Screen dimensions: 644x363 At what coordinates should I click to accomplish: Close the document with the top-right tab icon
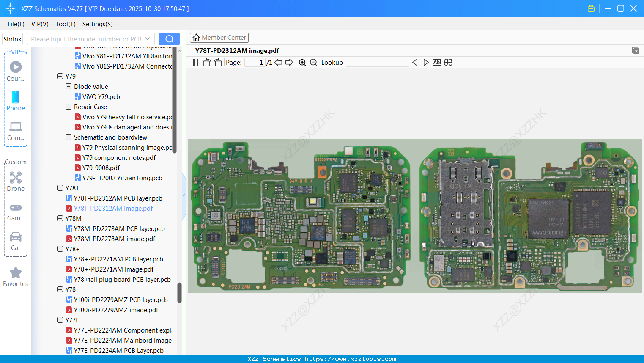[636, 50]
